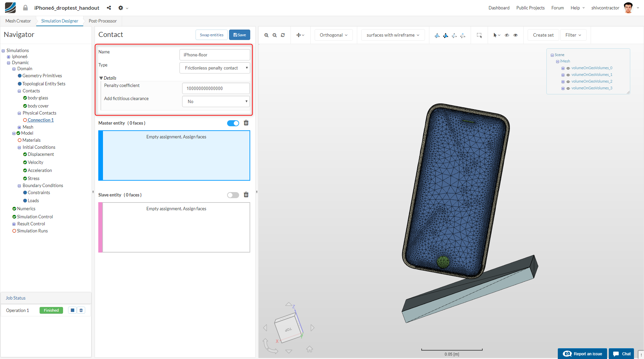
Task: Click the Create set button
Action: tap(543, 35)
